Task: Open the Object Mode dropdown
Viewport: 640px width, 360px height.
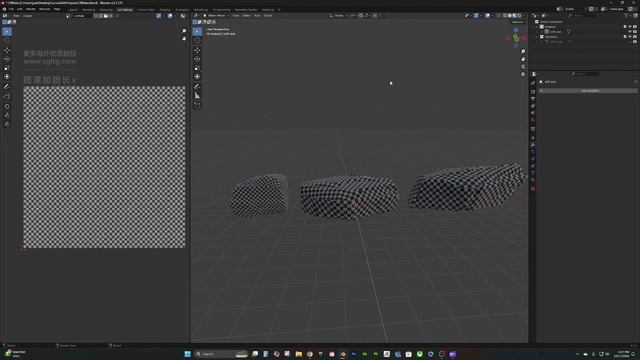Action: (216, 16)
